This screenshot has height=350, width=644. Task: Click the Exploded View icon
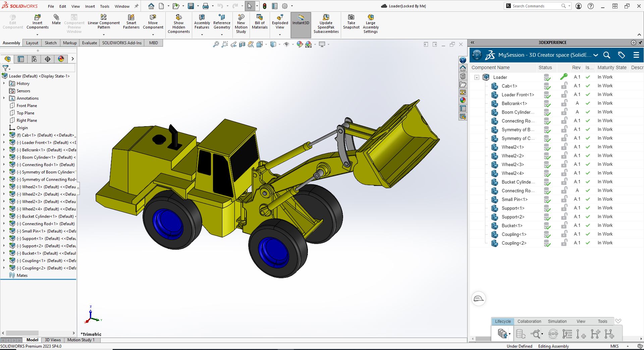tap(280, 17)
